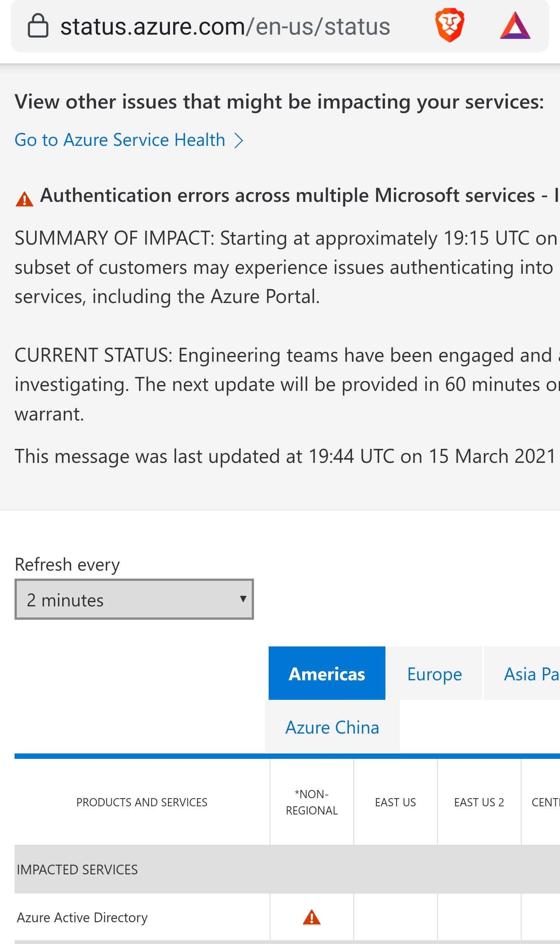Viewport: 560px width, 944px height.
Task: Tap the Brave Shields lion icon
Action: click(450, 25)
